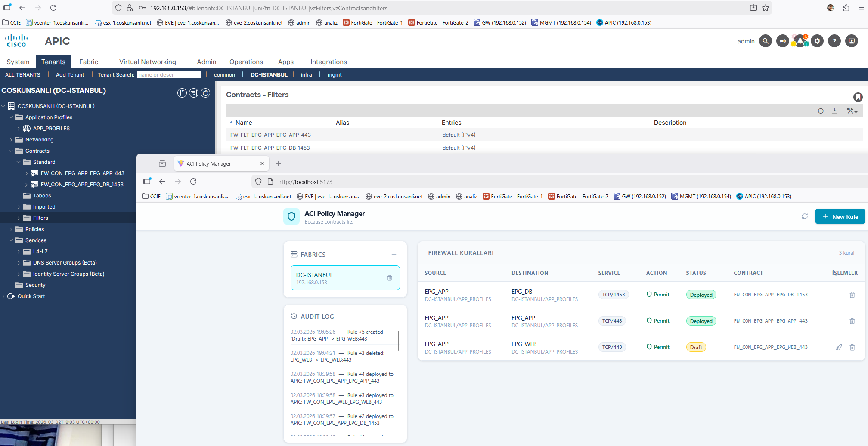Click the New Rule button
The image size is (868, 446).
pyautogui.click(x=840, y=217)
